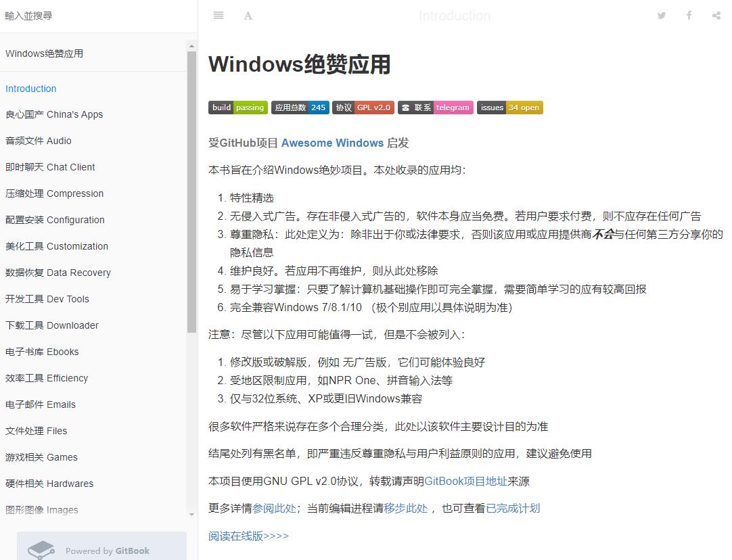The width and height of the screenshot is (732, 560).
Task: Go to the 音频文件 Audio section
Action: [39, 141]
